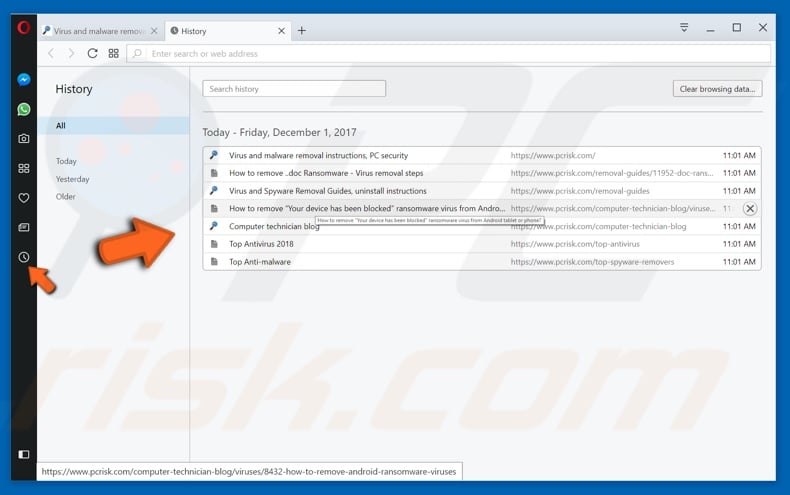Click the 'Today - Friday, December 1, 2017' heading
Image resolution: width=790 pixels, height=495 pixels.
(x=279, y=133)
